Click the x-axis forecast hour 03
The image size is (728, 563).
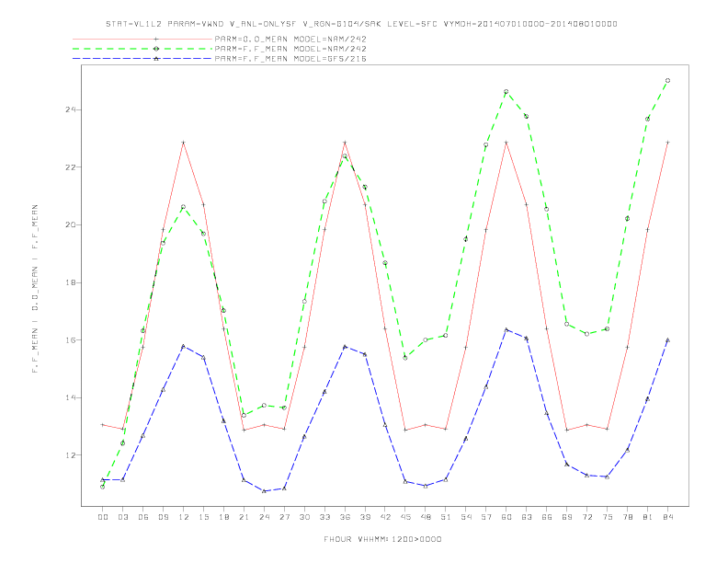pyautogui.click(x=122, y=517)
